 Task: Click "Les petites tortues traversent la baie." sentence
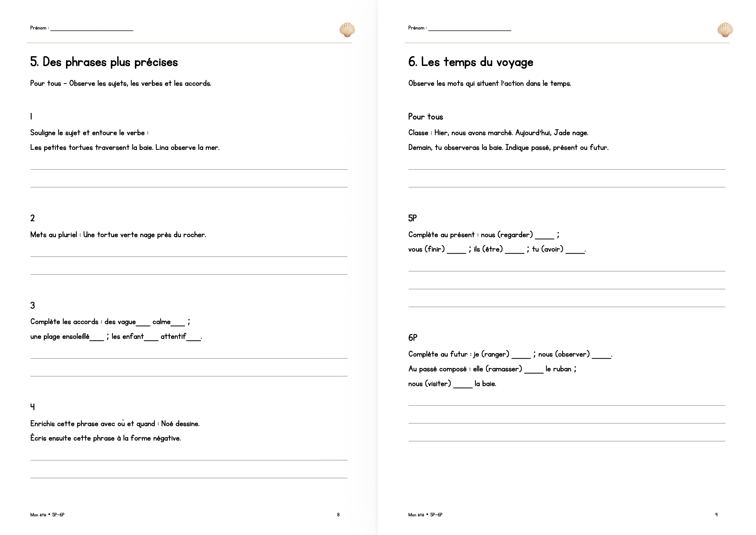coord(91,147)
